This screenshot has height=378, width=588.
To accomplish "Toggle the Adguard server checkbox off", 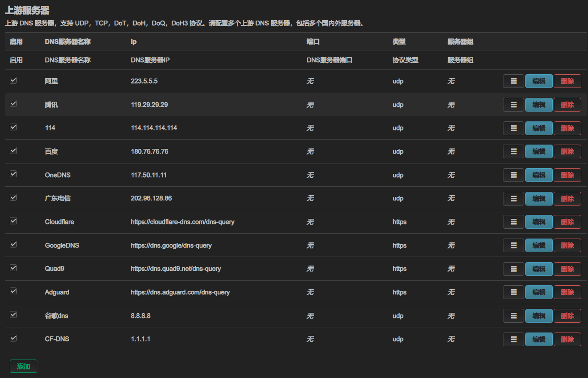I will [13, 291].
